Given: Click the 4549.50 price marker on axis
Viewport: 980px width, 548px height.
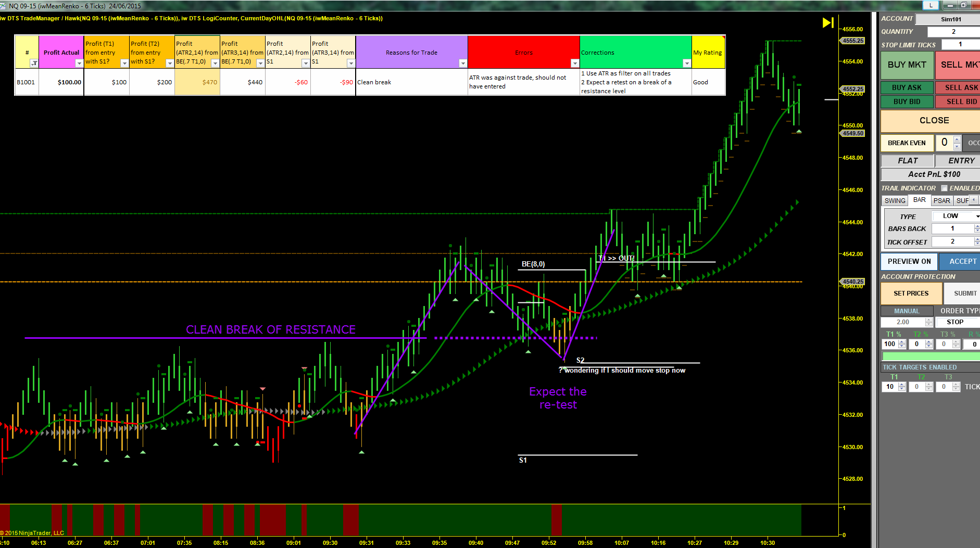Looking at the screenshot, I should pyautogui.click(x=853, y=133).
